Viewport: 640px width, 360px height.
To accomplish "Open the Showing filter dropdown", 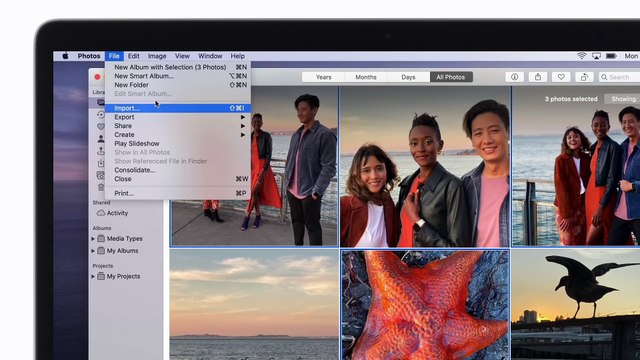I will coord(622,99).
